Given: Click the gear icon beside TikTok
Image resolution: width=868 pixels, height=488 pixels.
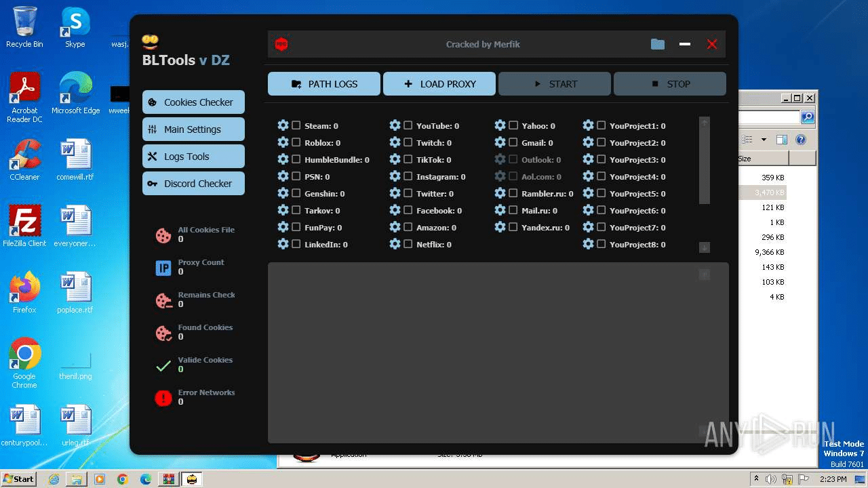Looking at the screenshot, I should click(395, 159).
